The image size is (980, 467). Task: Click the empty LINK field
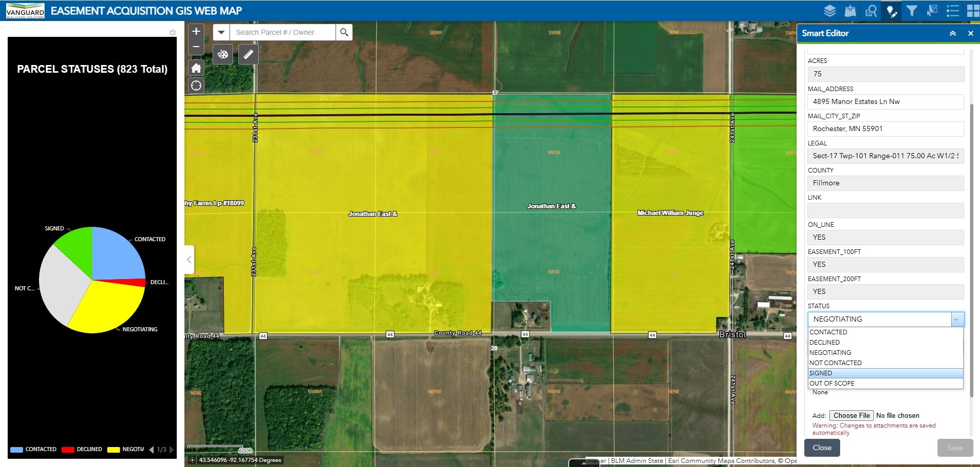click(x=886, y=210)
